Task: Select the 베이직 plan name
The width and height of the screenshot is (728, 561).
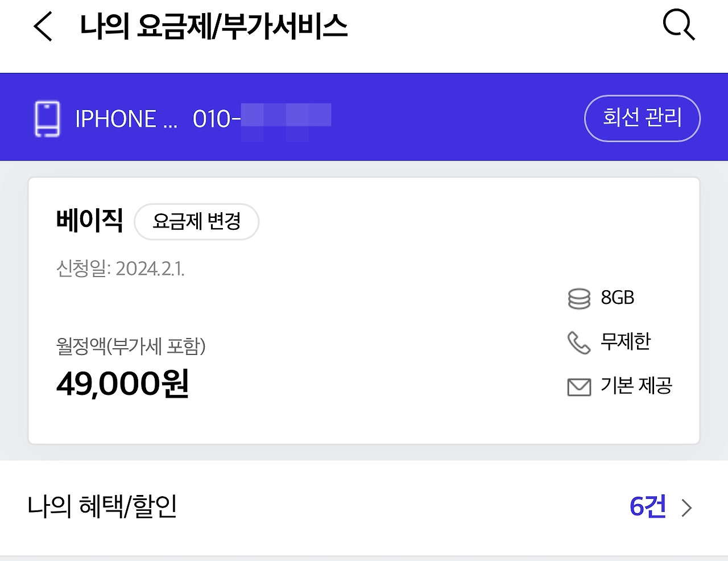Action: tap(90, 220)
